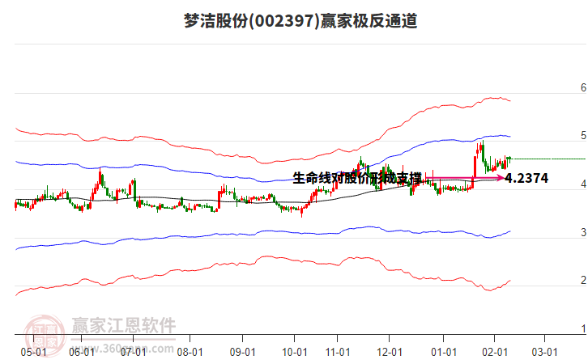Select the 12-01 date axis label

(390, 353)
